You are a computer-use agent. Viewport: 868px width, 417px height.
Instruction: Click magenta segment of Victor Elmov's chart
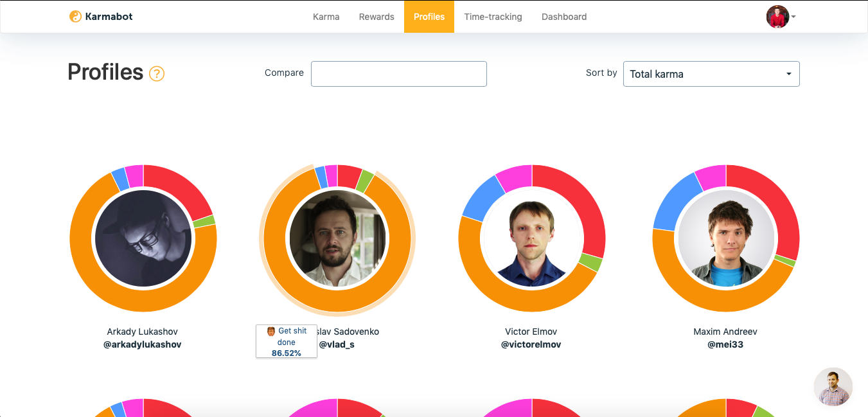pyautogui.click(x=515, y=177)
